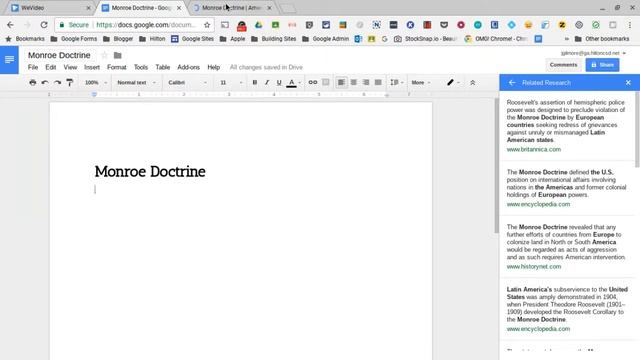Open the Blogger bookmark folder
The image size is (640, 360).
coord(118,39)
